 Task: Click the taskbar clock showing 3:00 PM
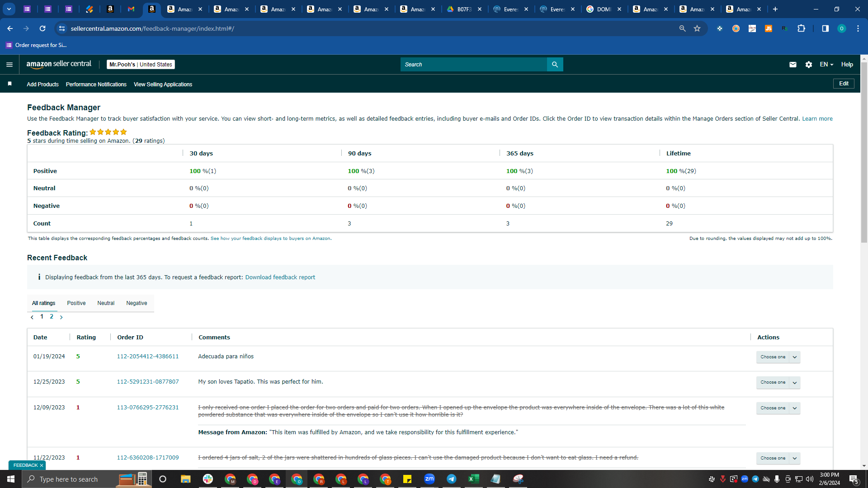point(829,479)
